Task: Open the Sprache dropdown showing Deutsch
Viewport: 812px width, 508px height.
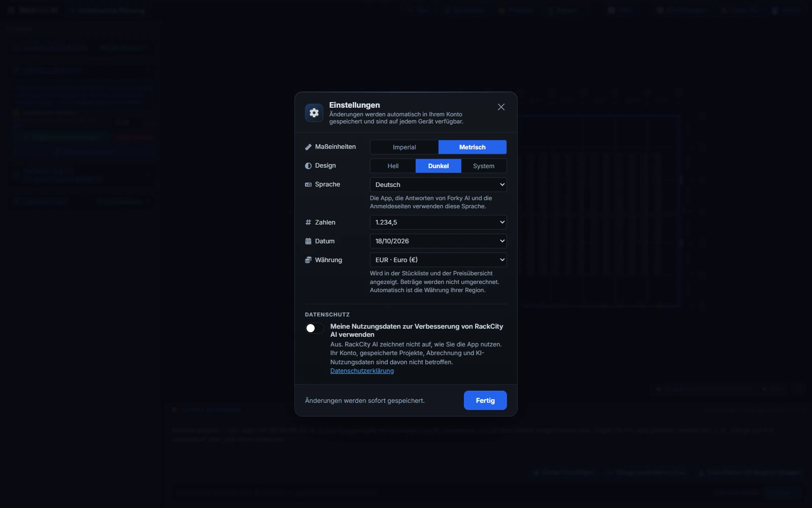Action: point(438,185)
